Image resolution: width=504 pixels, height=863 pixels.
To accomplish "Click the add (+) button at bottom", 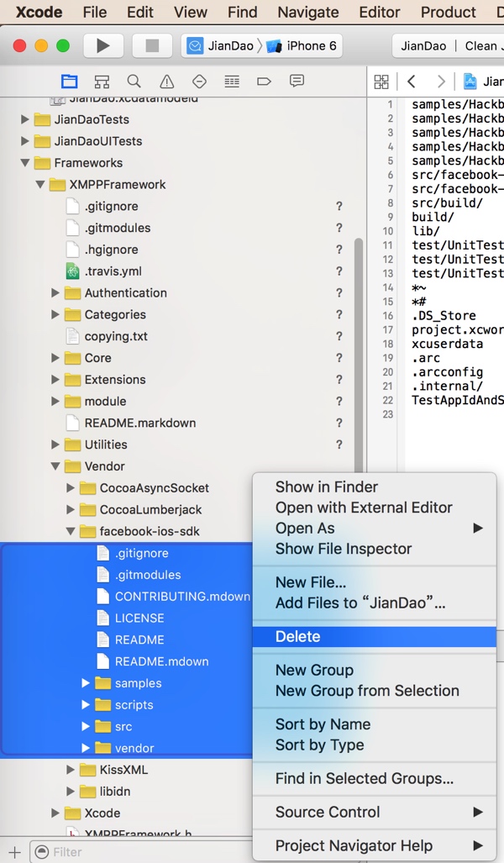I will pyautogui.click(x=14, y=852).
